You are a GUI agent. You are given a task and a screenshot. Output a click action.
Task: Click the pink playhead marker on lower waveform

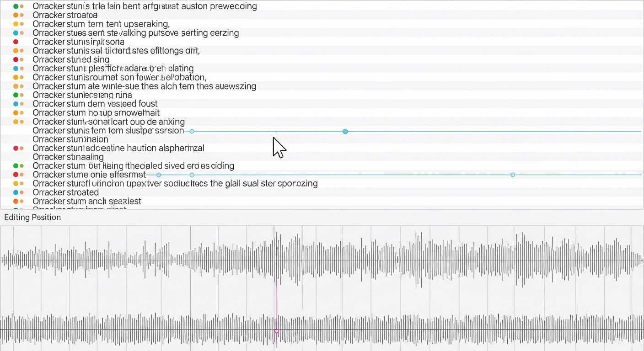point(276,330)
